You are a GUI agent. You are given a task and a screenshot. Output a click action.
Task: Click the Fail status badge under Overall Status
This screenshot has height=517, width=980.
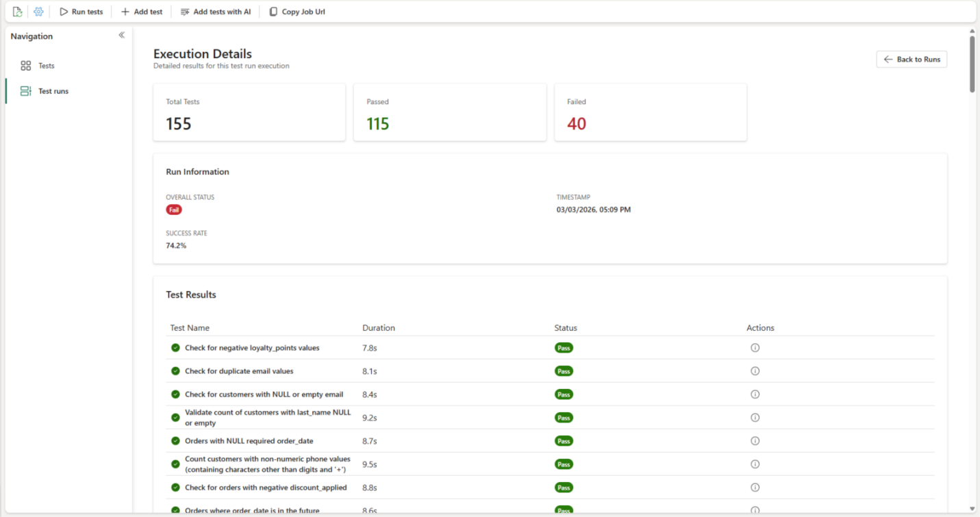173,210
